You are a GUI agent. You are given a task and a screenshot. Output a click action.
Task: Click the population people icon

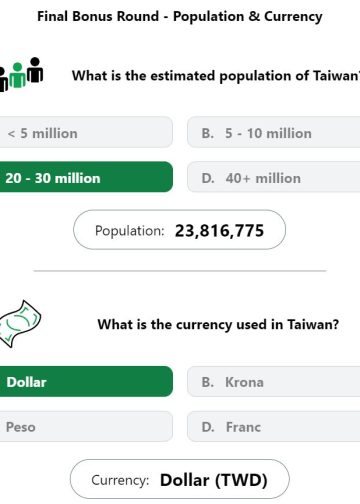click(x=21, y=74)
